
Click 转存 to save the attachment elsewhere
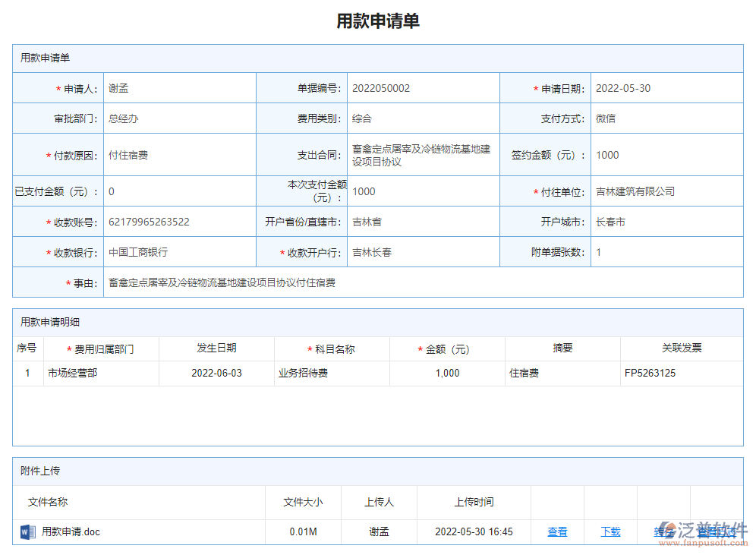[663, 531]
